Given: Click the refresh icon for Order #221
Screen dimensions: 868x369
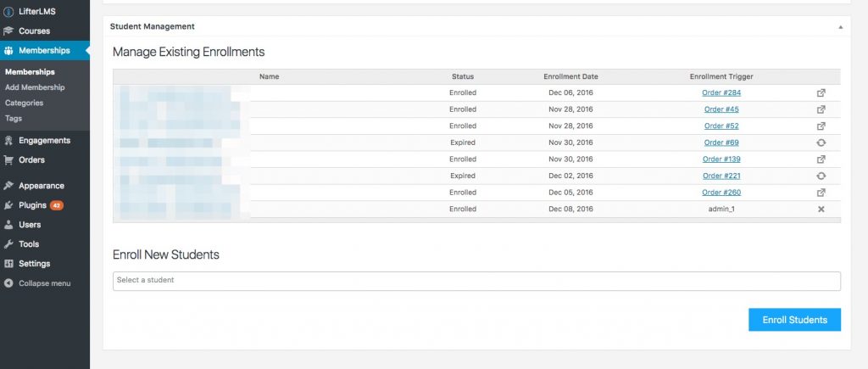Looking at the screenshot, I should [x=821, y=176].
